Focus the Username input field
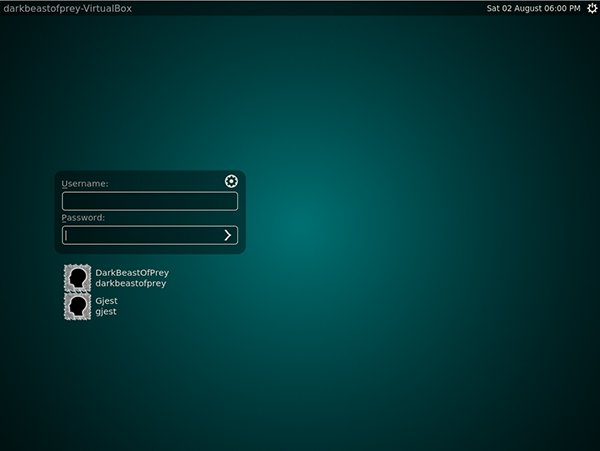 150,201
